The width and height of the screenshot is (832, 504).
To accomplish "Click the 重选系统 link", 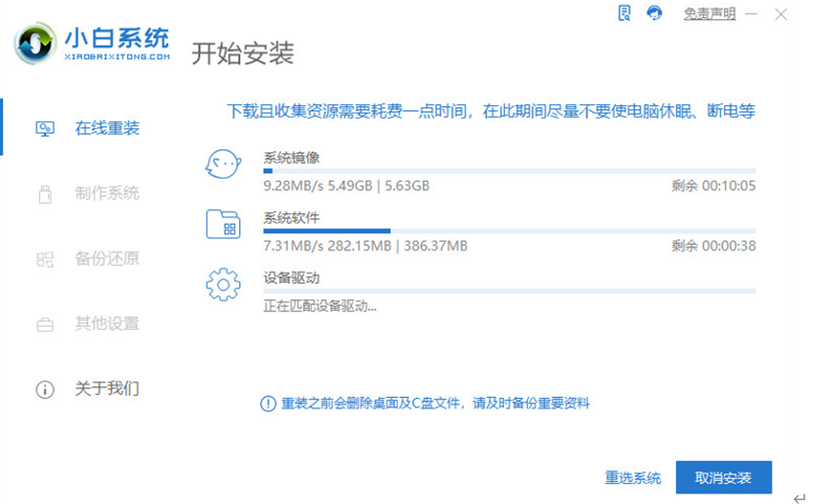I will pos(633,478).
